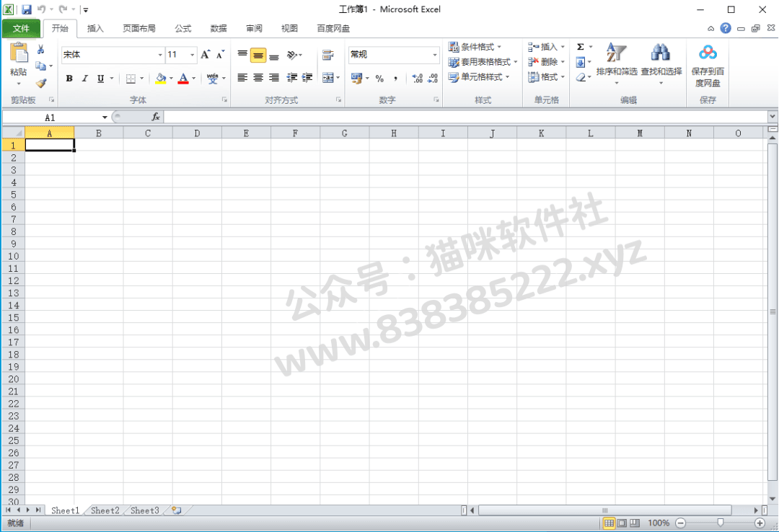The image size is (779, 532).
Task: Switch to the Page Layout (页面布局) tab
Action: click(139, 28)
